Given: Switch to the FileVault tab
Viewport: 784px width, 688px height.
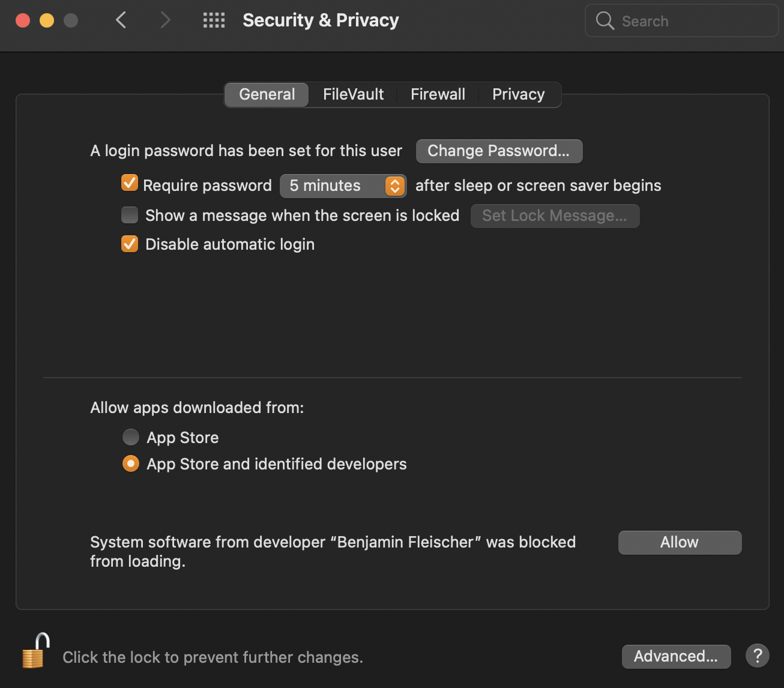Looking at the screenshot, I should pyautogui.click(x=353, y=94).
